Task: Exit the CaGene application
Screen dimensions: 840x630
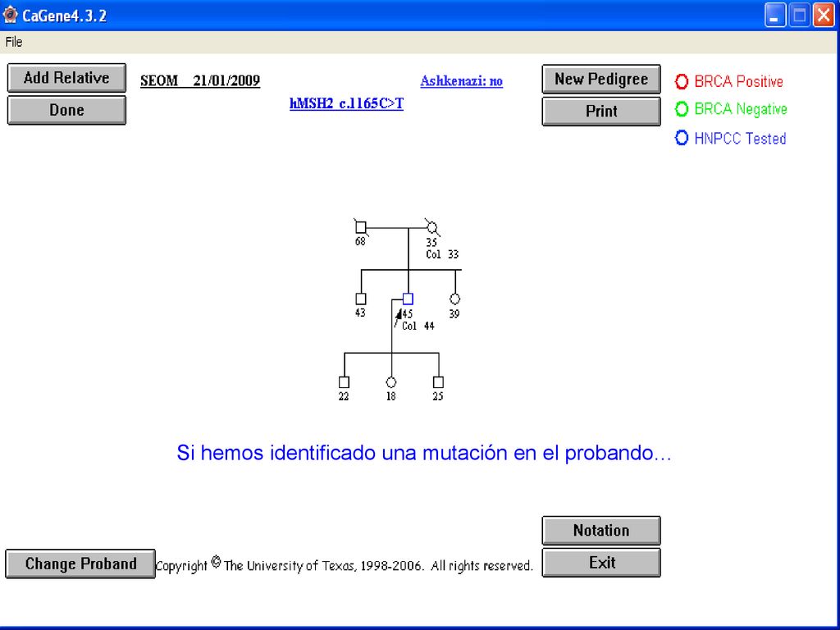Action: coord(601,563)
